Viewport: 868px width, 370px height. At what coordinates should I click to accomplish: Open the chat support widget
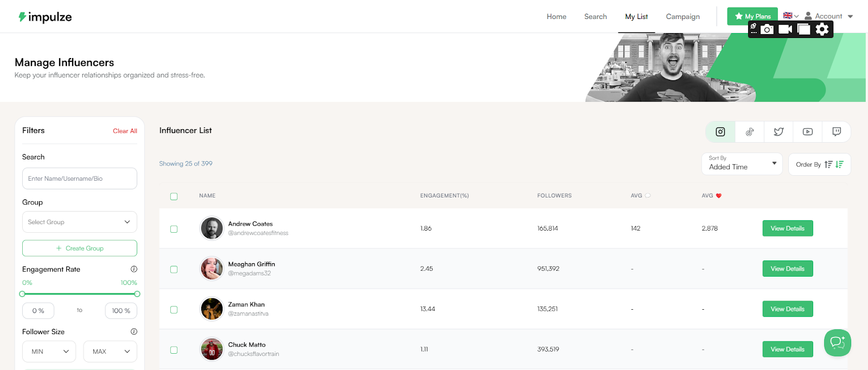point(837,343)
